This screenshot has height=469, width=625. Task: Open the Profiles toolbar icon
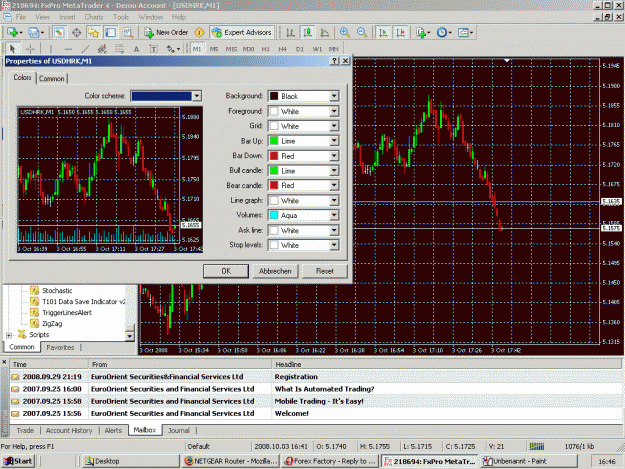pyautogui.click(x=35, y=33)
